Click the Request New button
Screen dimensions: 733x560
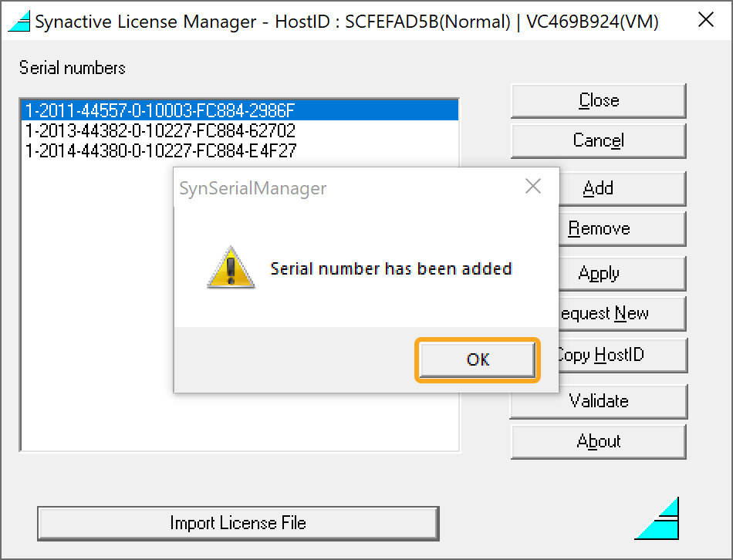click(622, 314)
